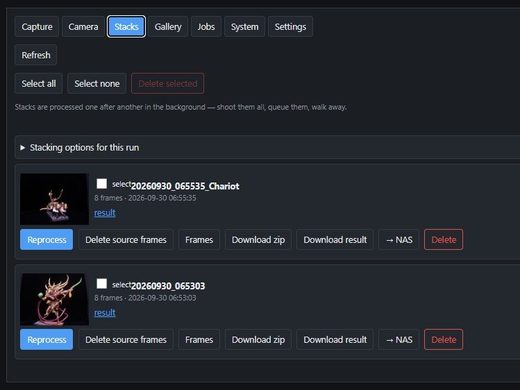
Task: Download result for 20260930_065303 stack
Action: click(335, 340)
